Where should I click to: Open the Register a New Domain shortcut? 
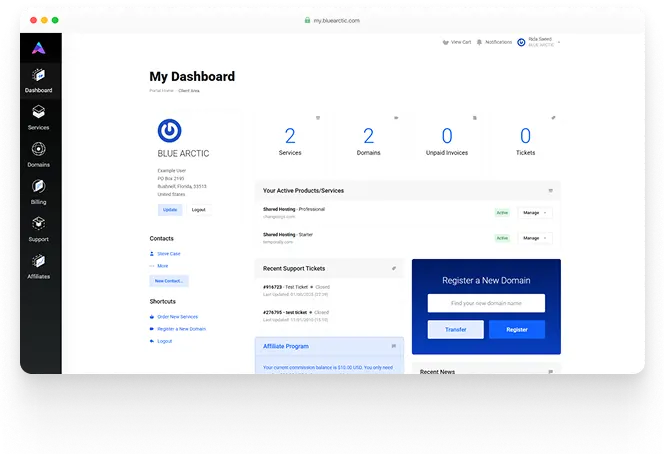tap(181, 329)
